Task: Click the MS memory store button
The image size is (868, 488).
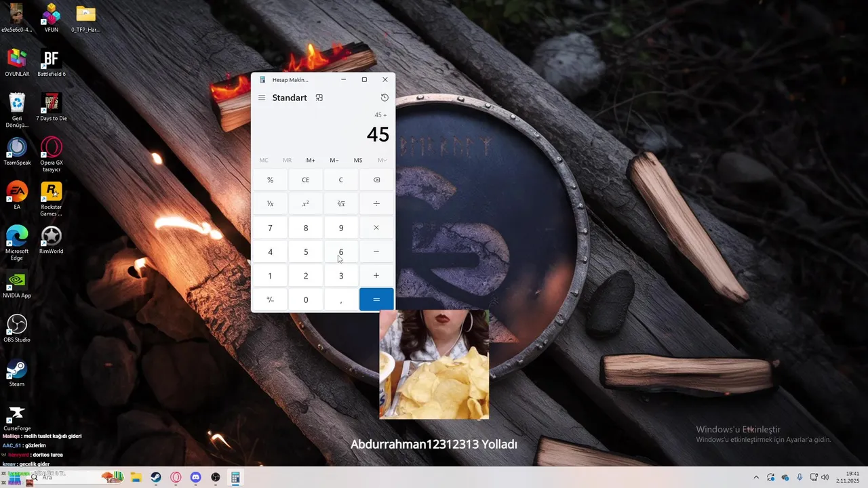Action: coord(358,160)
